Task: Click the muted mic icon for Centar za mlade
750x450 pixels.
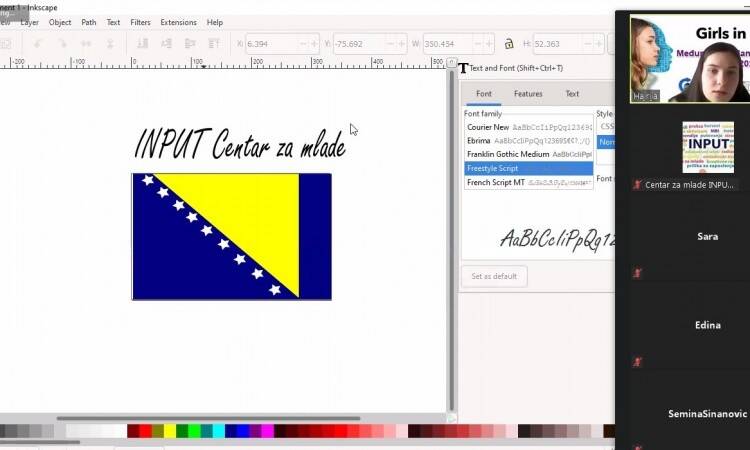Action: point(637,185)
